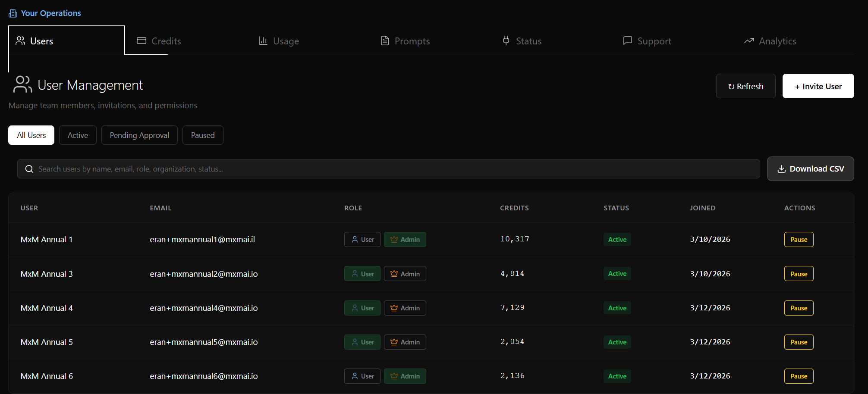Pause user MxM Annual 5

[799, 342]
